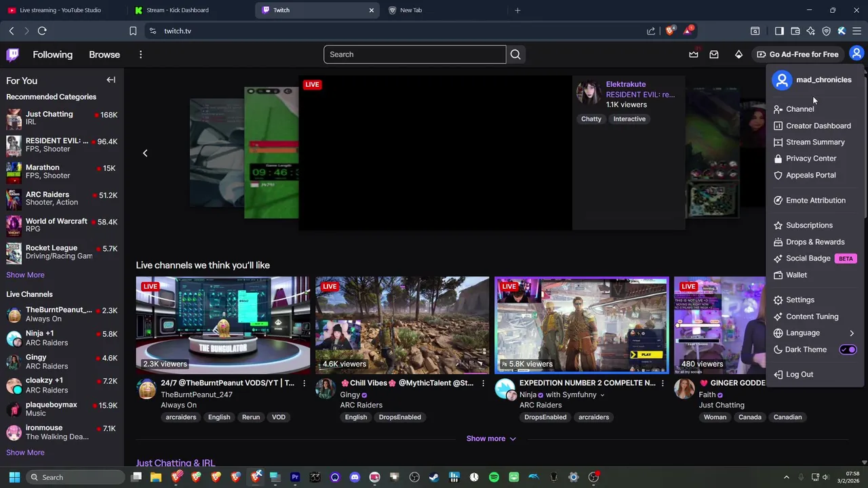Open a new browser tab plus button
Image resolution: width=868 pixels, height=488 pixels.
click(x=517, y=10)
